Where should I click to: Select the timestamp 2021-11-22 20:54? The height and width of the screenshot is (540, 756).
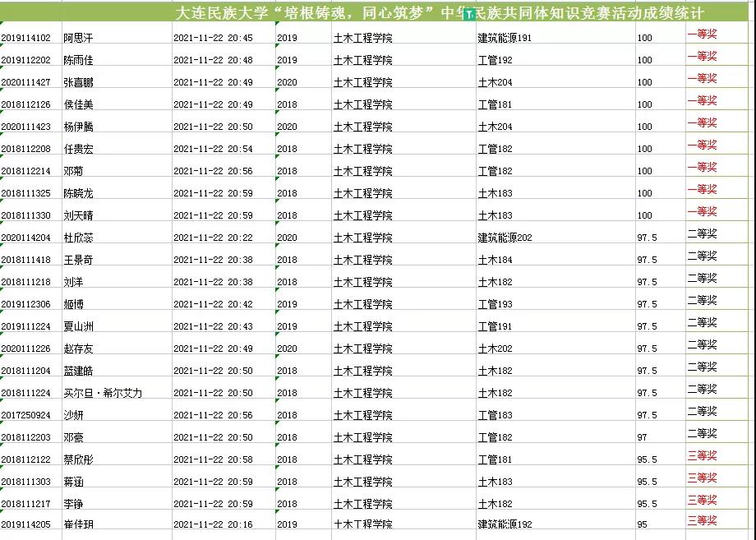(213, 149)
